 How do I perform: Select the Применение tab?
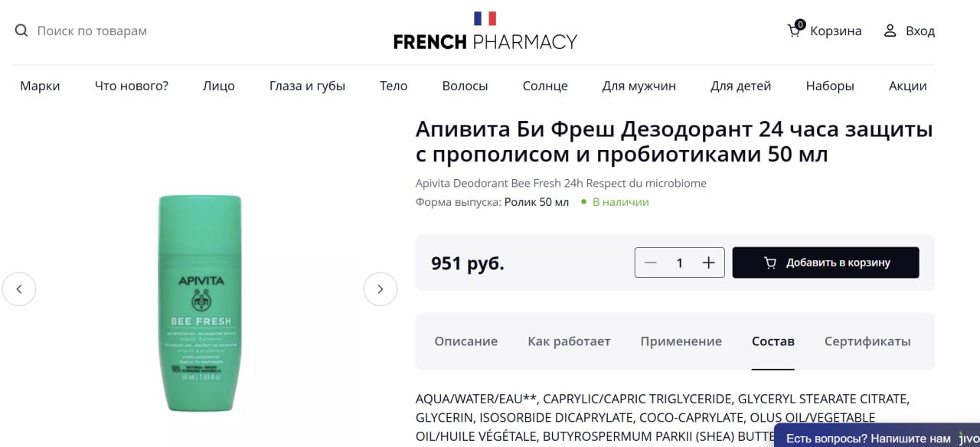tap(681, 341)
